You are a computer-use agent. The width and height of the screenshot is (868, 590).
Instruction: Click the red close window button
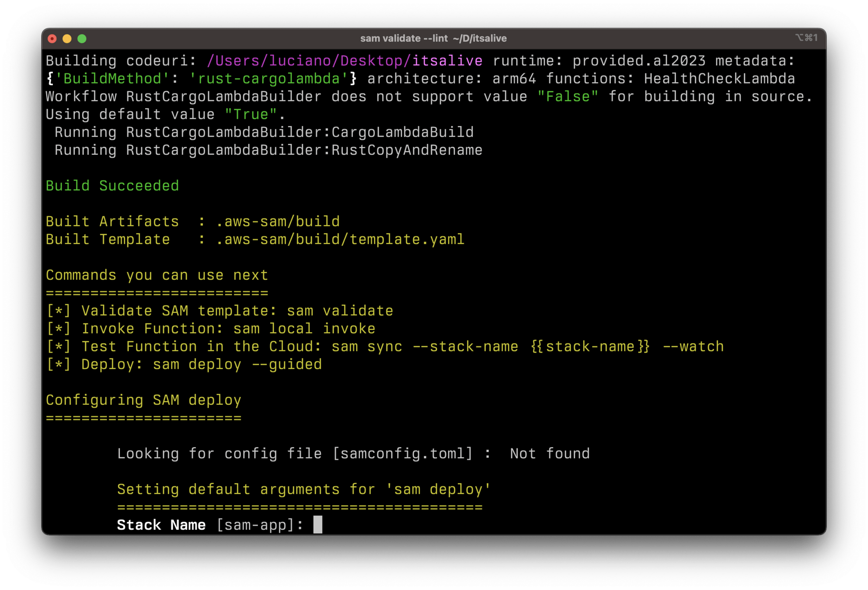[52, 39]
